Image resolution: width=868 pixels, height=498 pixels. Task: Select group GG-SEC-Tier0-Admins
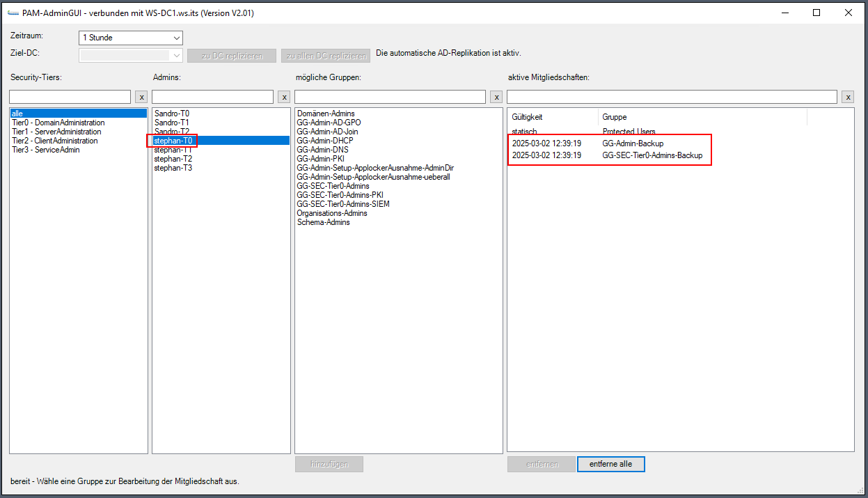[x=399, y=186]
